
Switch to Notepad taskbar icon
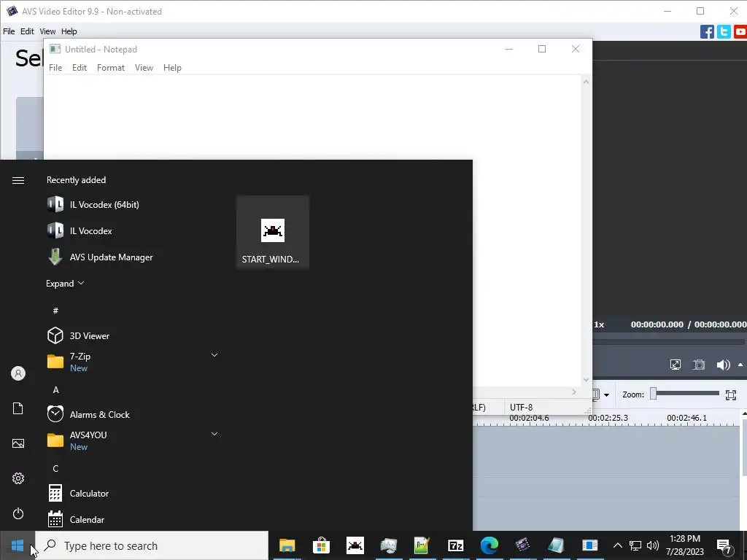point(556,545)
